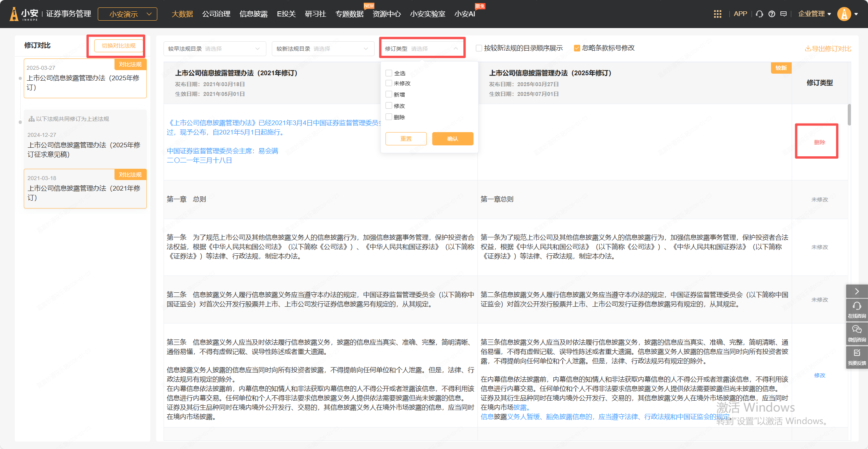Click the 确认 button in filter popup
The height and width of the screenshot is (449, 868).
[452, 139]
